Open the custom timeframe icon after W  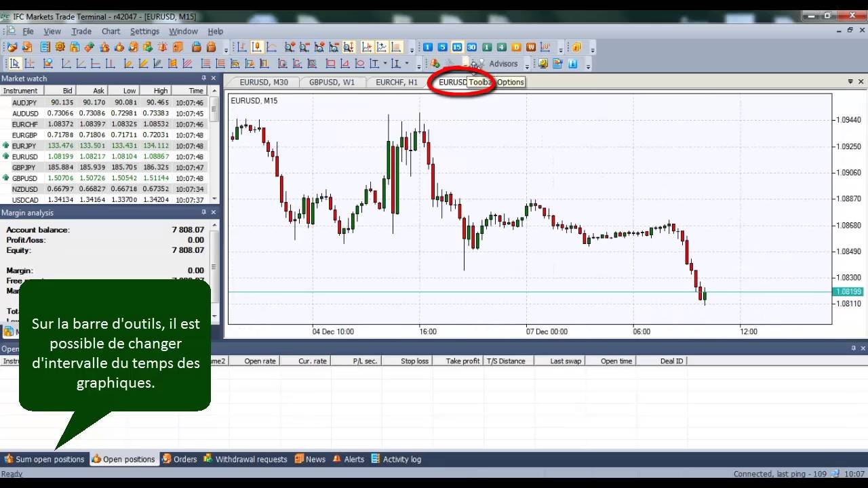pos(545,47)
